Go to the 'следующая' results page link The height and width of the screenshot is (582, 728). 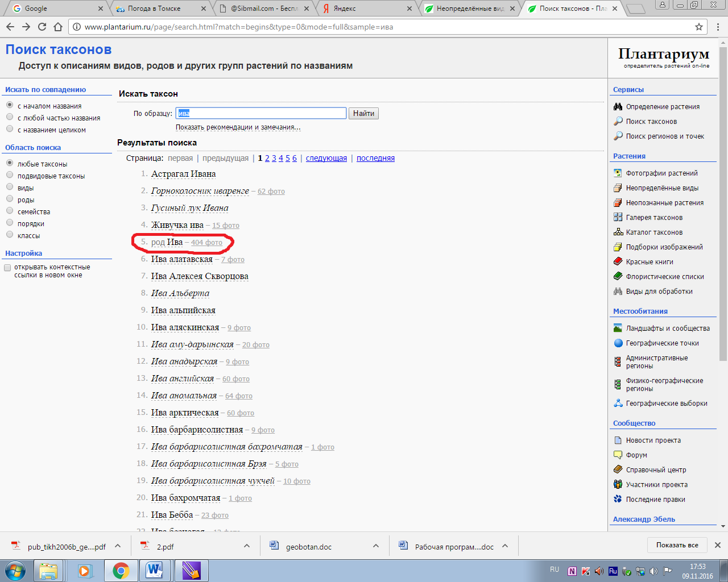click(x=326, y=158)
